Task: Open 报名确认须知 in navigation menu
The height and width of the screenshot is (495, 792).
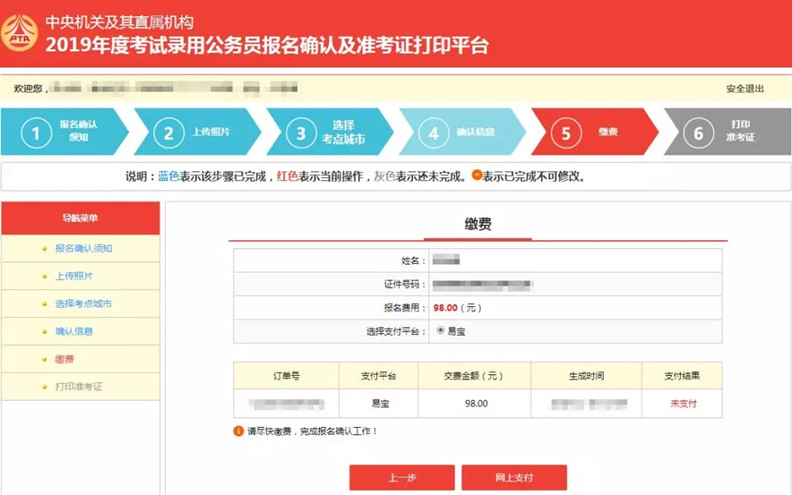Action: (x=83, y=248)
